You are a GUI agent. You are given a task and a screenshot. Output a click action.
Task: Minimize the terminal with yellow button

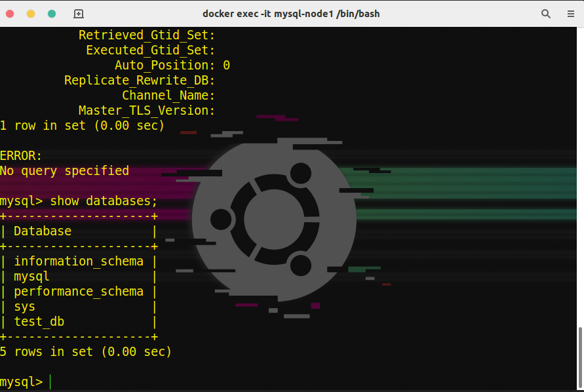pos(31,14)
